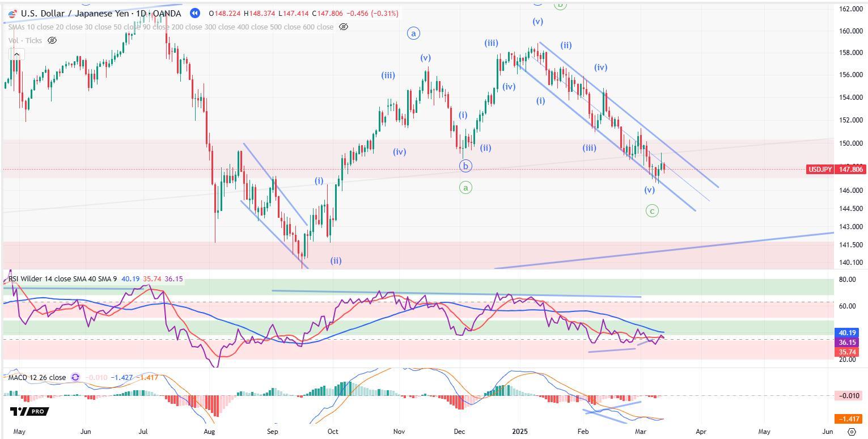Click the TradingView PRO logo
The height and width of the screenshot is (439, 868).
29,411
